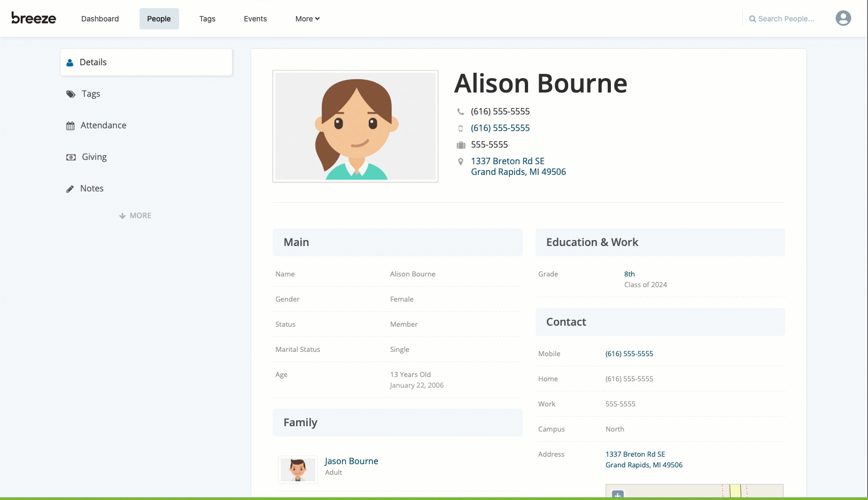Image resolution: width=868 pixels, height=500 pixels.
Task: Click the Notes pencil icon
Action: tap(69, 189)
